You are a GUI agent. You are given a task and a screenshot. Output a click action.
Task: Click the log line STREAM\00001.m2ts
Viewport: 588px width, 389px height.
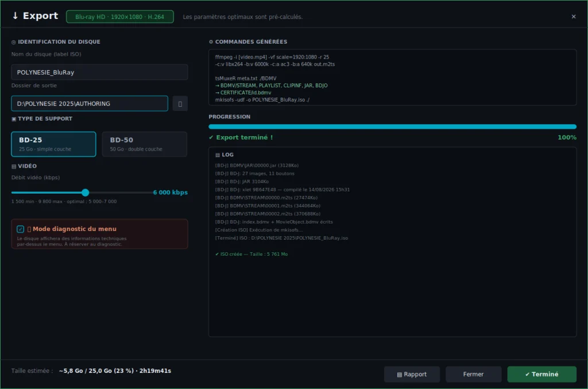tap(268, 206)
